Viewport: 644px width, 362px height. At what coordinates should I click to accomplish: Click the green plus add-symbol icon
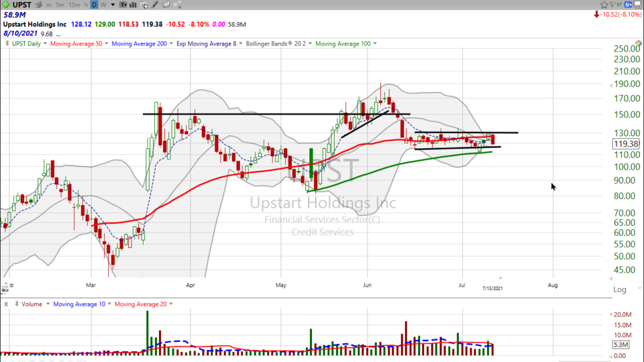click(x=6, y=5)
